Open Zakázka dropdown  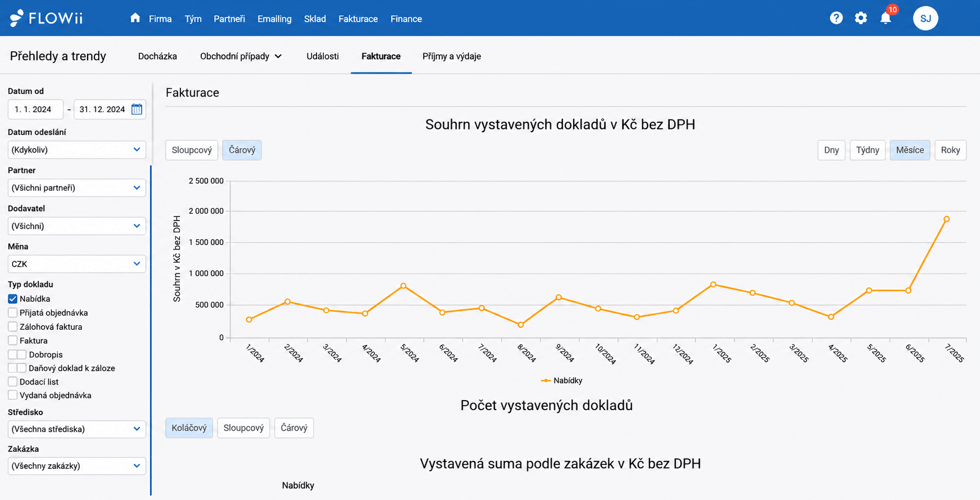pyautogui.click(x=77, y=466)
